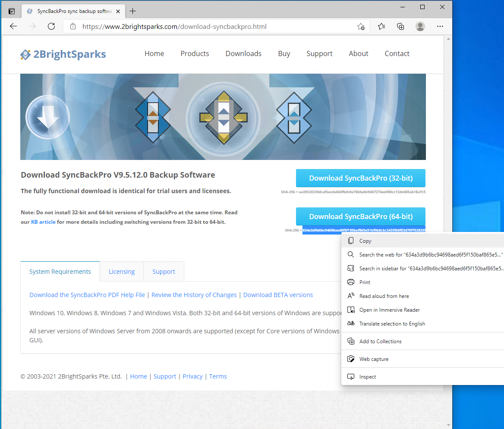Viewport: 504px width, 429px height.
Task: Add page to favorites star icon
Action: [x=361, y=27]
